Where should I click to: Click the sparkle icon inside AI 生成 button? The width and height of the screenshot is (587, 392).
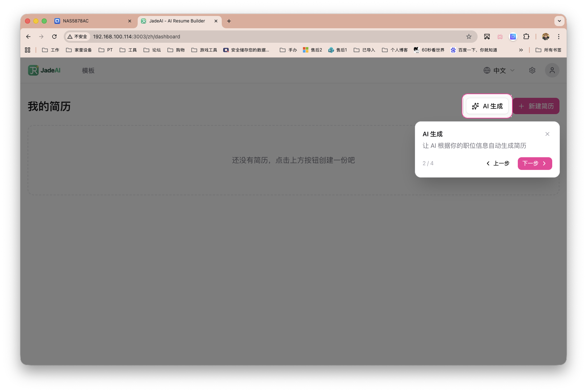tap(475, 106)
